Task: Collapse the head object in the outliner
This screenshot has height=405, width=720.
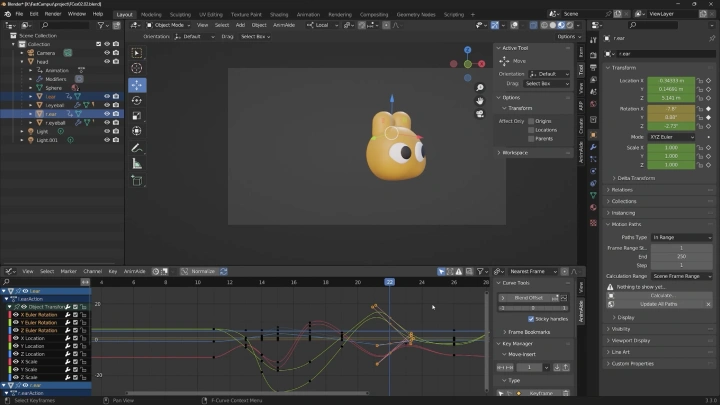Action: tap(22, 62)
